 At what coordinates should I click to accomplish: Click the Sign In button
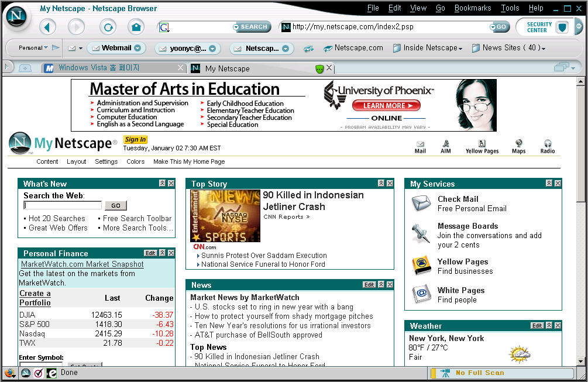(x=135, y=139)
